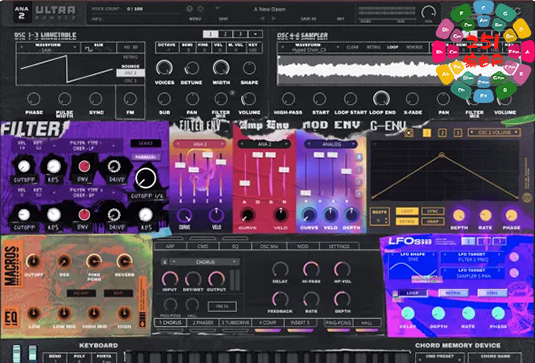Click the Amp Env Release slider
Viewport: 535px width, 363px height.
(284, 170)
